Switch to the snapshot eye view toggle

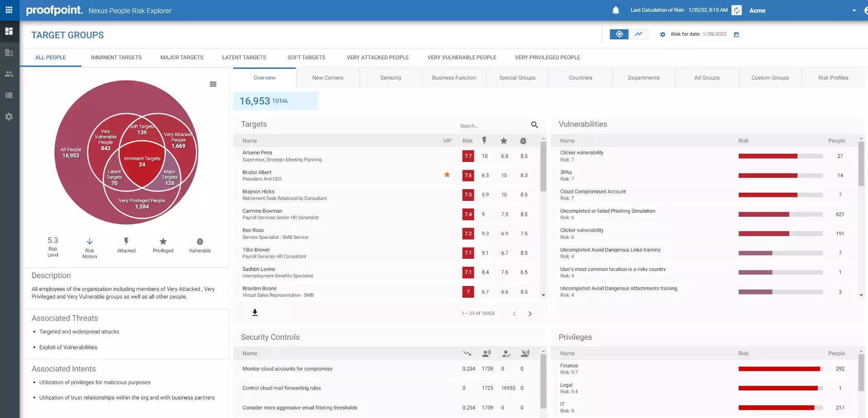click(619, 34)
